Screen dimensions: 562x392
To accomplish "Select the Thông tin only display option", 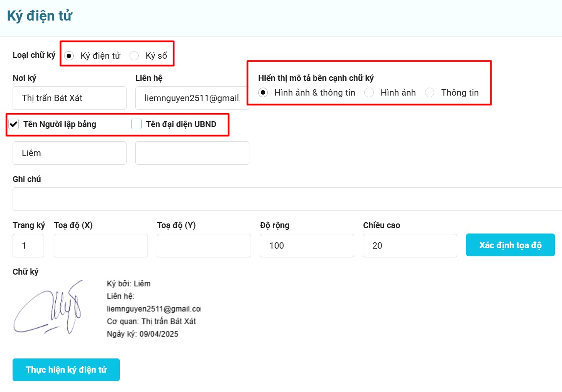I will pos(430,93).
